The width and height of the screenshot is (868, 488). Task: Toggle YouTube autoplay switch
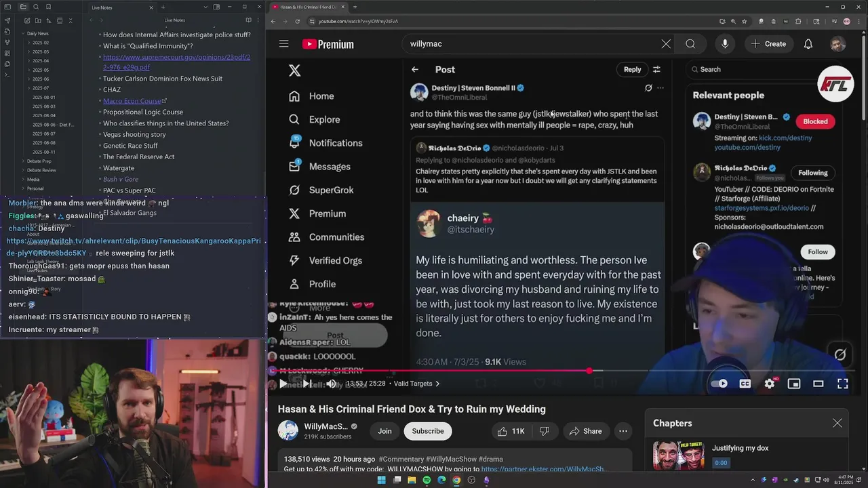tap(720, 384)
